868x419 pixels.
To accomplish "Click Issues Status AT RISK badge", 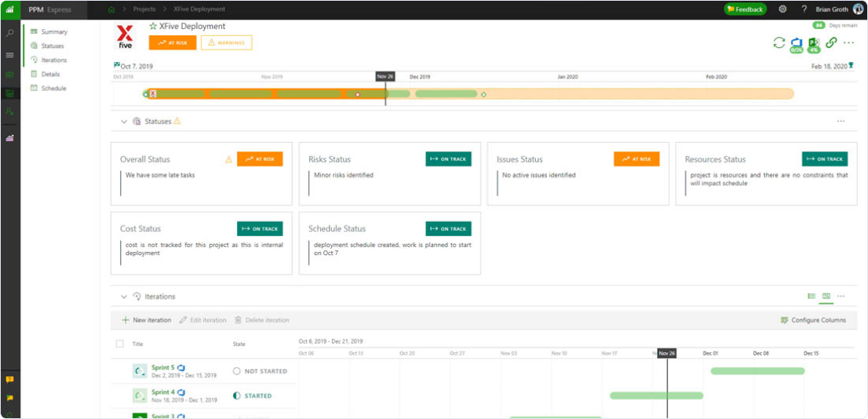I will 636,158.
